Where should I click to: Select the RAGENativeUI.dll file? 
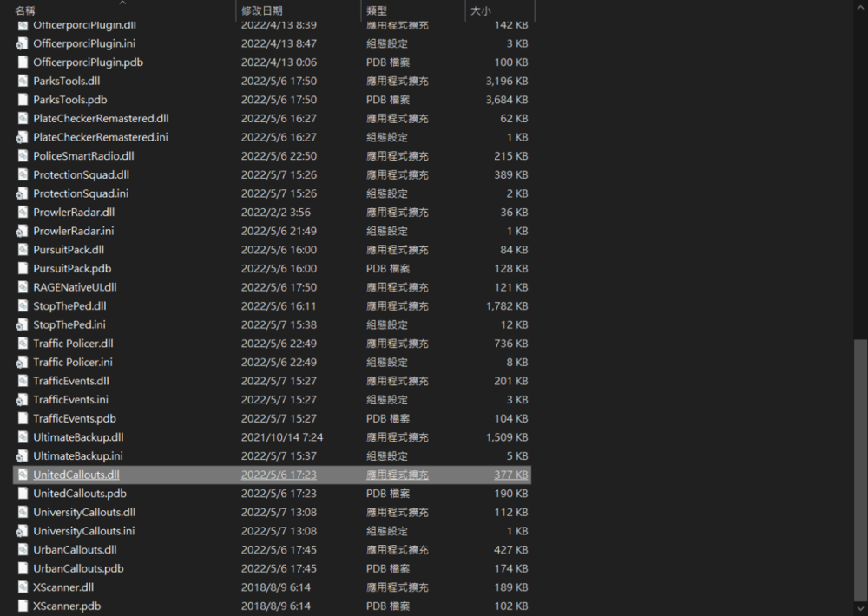point(75,287)
